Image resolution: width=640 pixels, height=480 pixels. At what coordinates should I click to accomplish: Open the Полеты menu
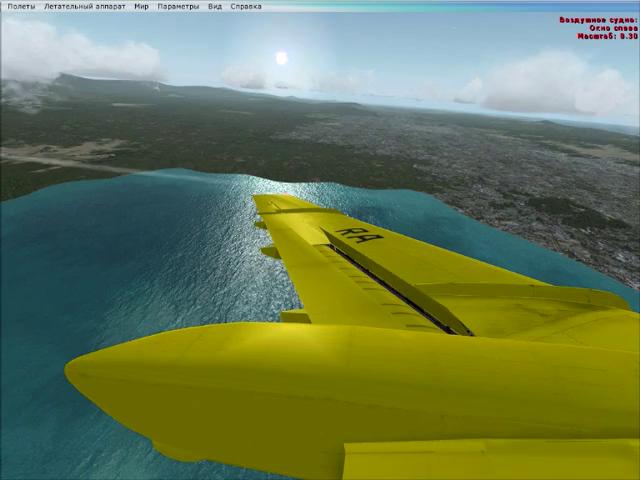coord(20,6)
